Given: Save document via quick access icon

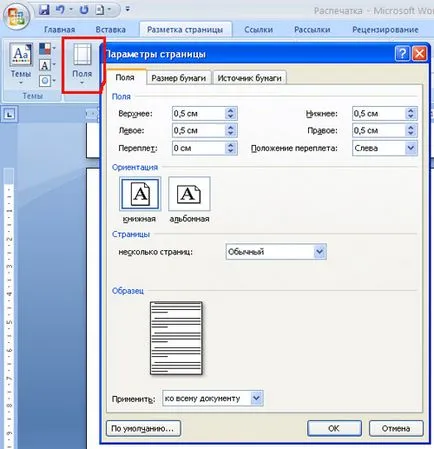Looking at the screenshot, I should click(x=44, y=10).
